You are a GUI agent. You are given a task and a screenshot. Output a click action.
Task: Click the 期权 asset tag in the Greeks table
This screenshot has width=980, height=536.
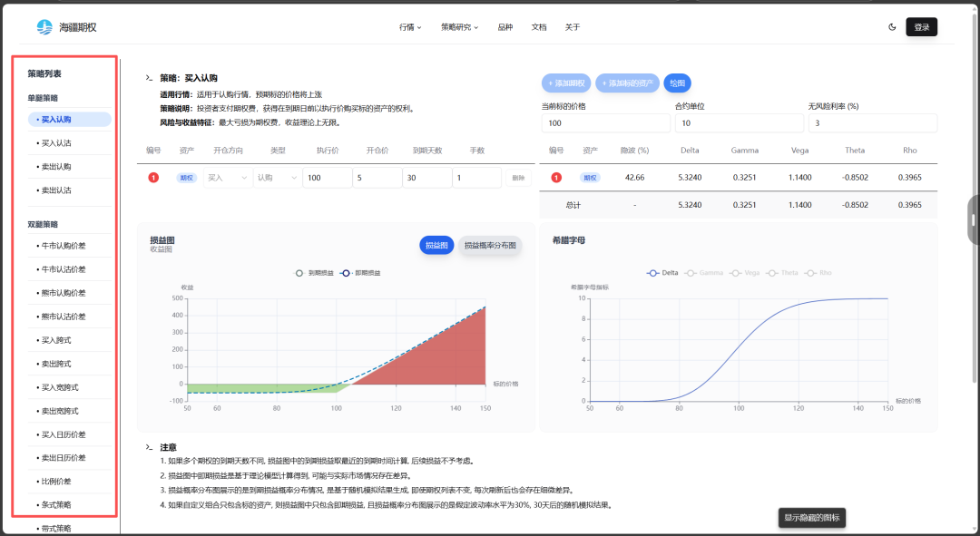pos(590,178)
